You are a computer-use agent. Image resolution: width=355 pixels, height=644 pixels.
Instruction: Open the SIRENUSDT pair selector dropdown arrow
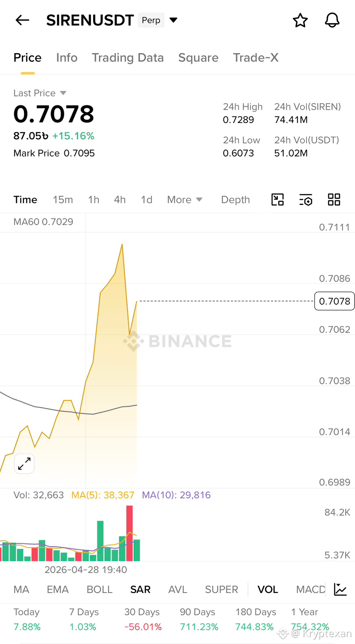click(174, 20)
